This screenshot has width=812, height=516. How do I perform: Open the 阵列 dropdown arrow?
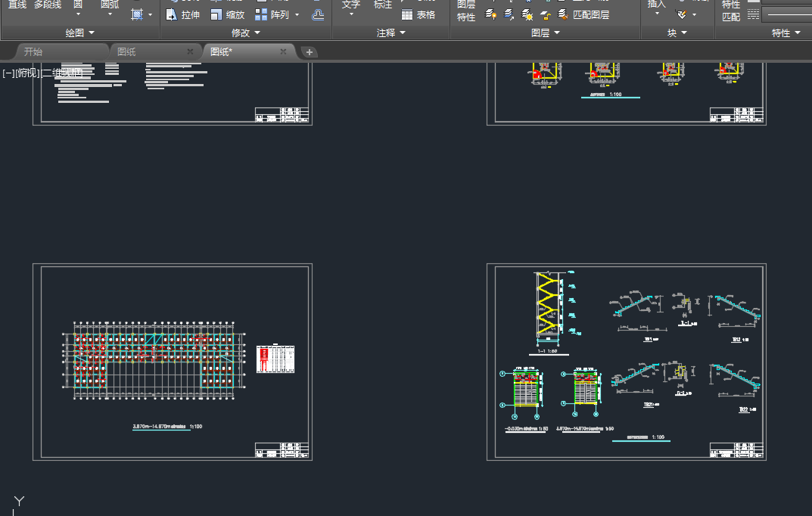coord(297,14)
